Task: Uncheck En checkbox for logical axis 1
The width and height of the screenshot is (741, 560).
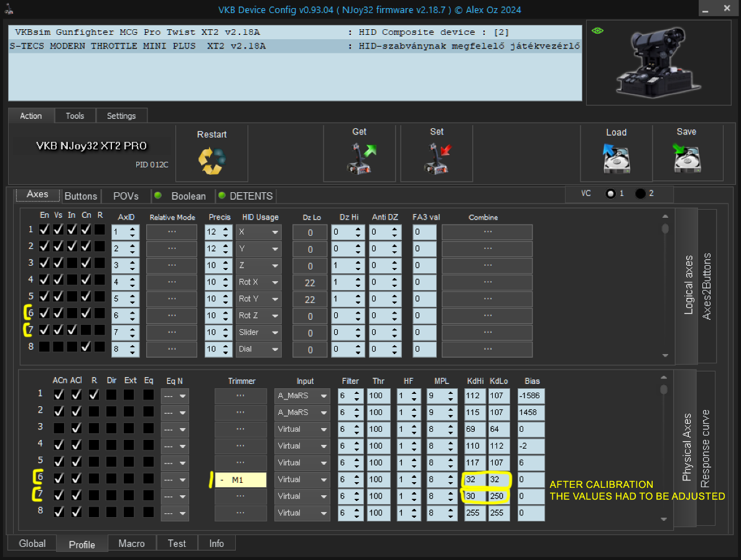Action: coord(44,230)
